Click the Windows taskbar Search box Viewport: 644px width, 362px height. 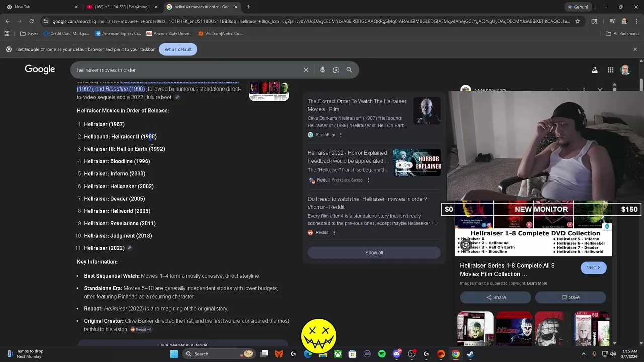pyautogui.click(x=218, y=354)
